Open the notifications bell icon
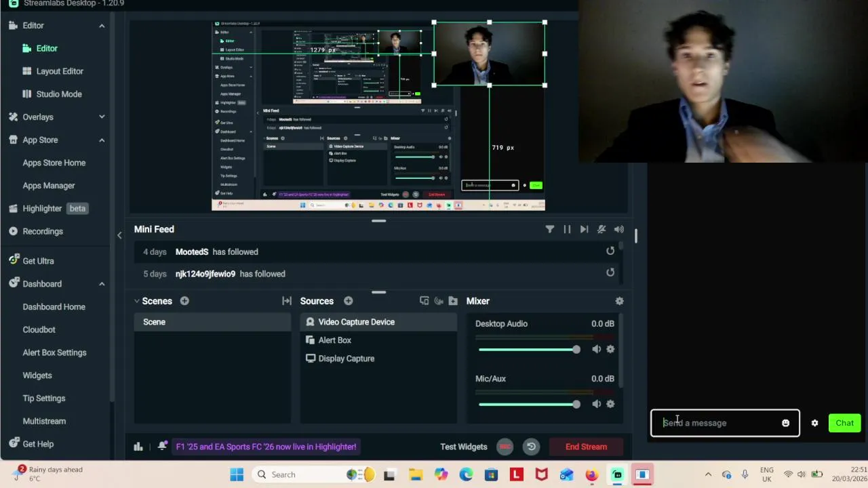The height and width of the screenshot is (488, 868). point(162,446)
